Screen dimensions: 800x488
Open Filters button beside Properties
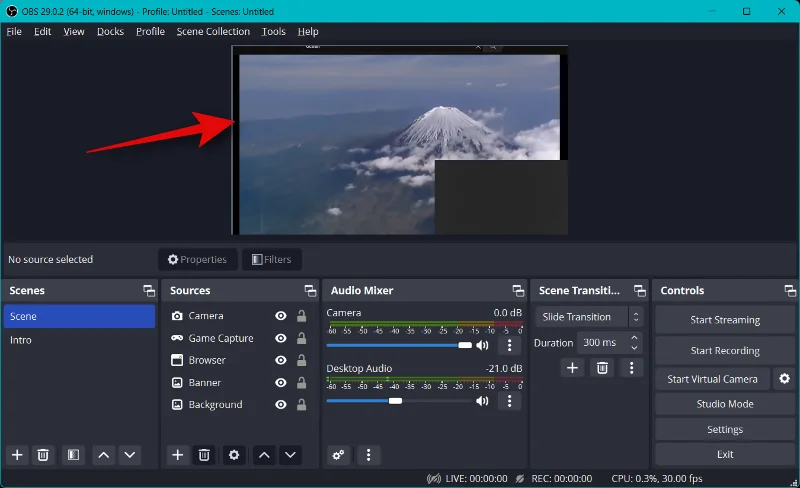(272, 259)
